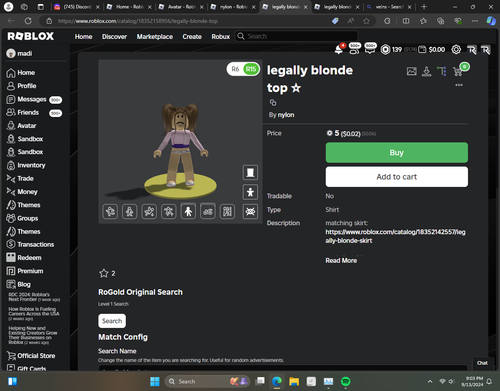Click the copy icon under item title
Screen dimensions: 500x391
click(x=273, y=102)
